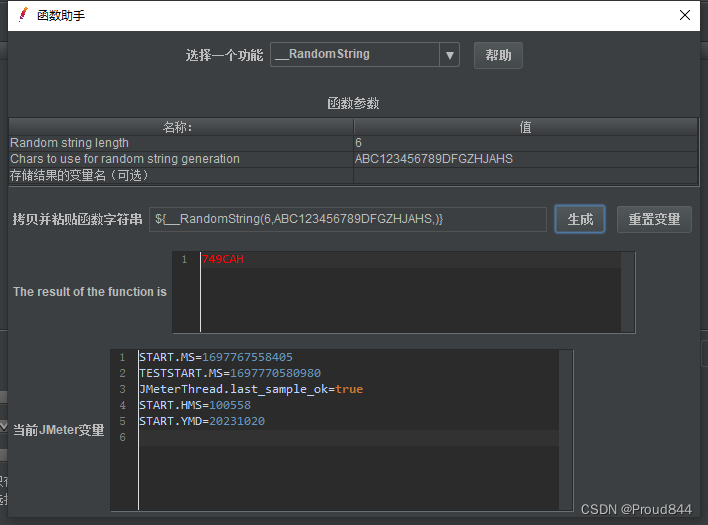Select the chars value ABC123456789DFGZHJAHS cell
This screenshot has width=708, height=525.
click(526, 159)
